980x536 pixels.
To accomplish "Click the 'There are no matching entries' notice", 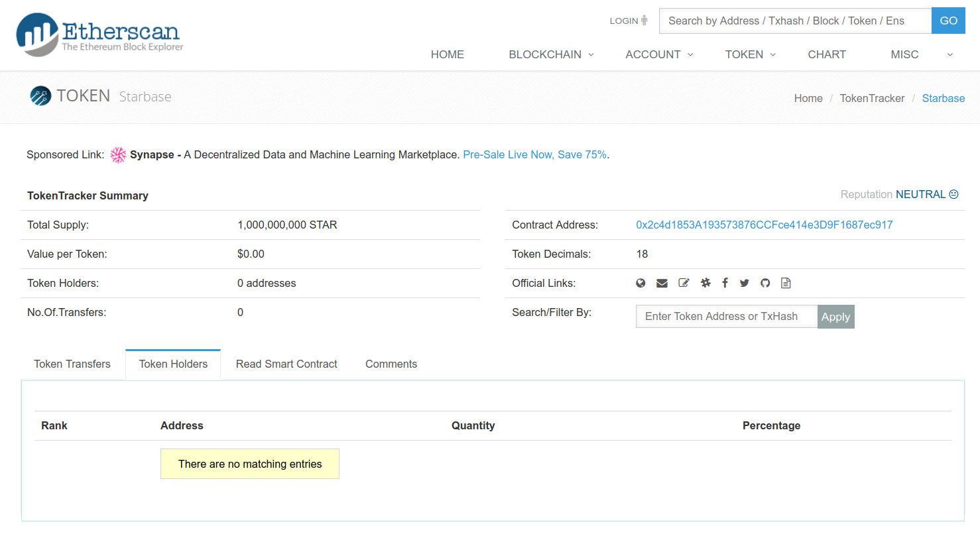I will click(x=250, y=464).
